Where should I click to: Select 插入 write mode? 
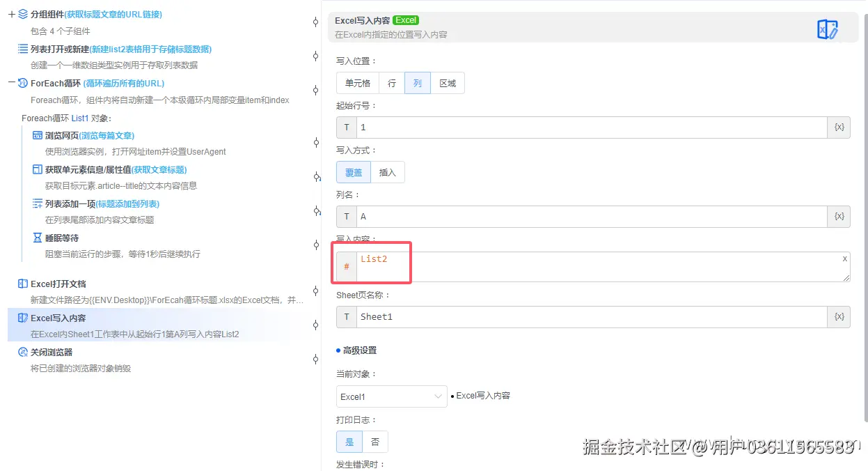click(388, 172)
